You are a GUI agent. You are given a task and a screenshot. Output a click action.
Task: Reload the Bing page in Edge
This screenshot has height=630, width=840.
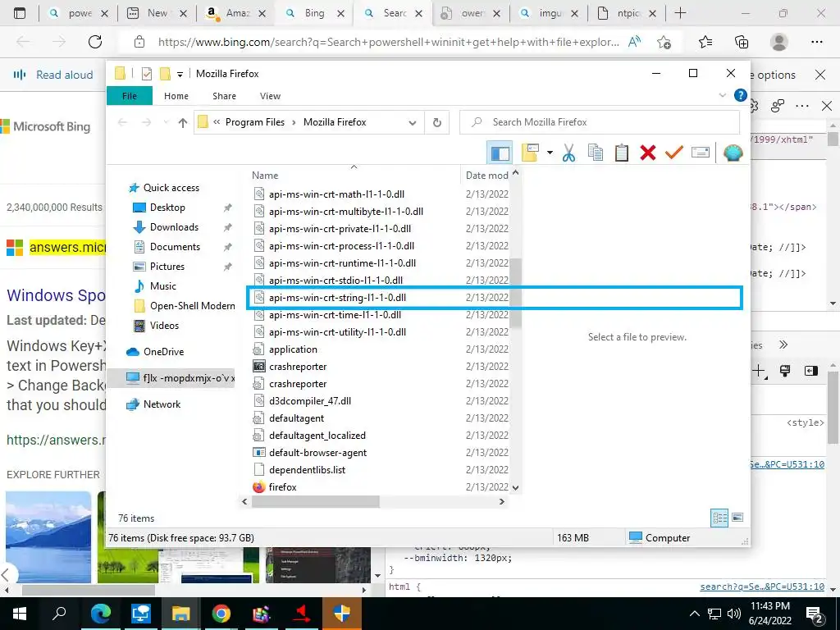(x=95, y=42)
